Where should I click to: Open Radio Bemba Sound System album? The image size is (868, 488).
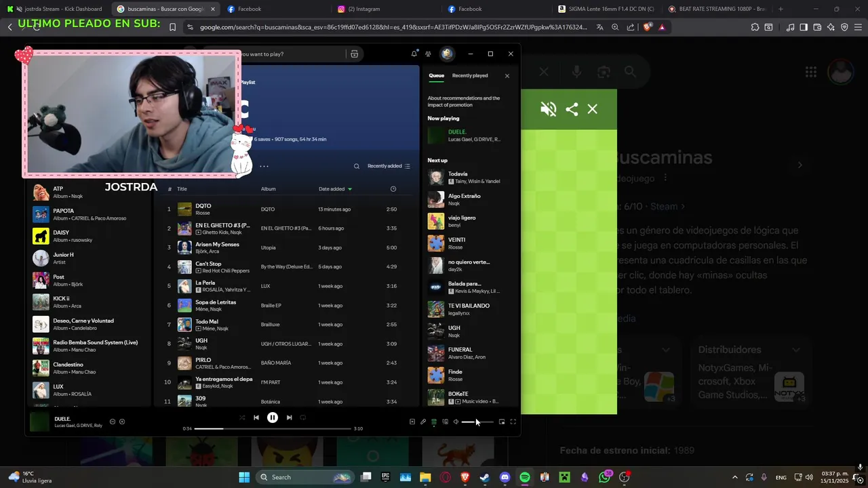click(90, 346)
